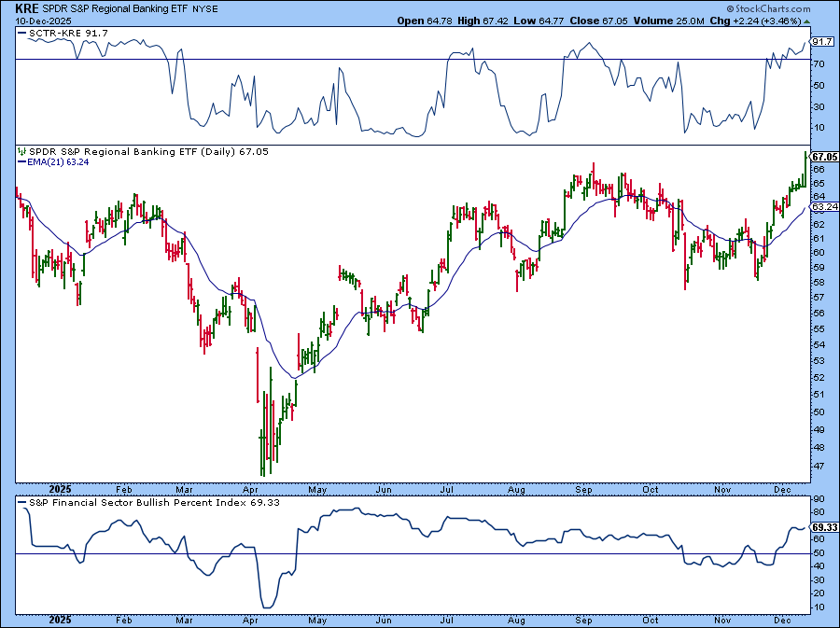Screen dimensions: 840x628
Task: Click the 67.05 last price tag
Action: 822,157
